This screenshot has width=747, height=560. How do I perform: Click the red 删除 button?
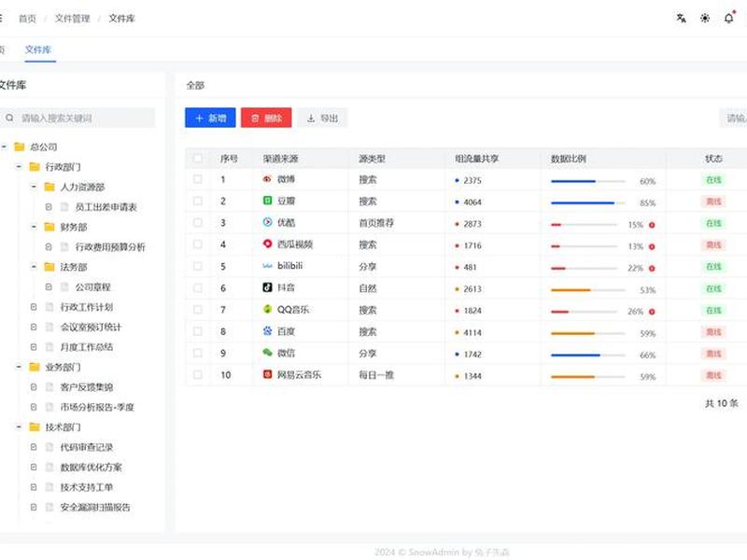point(266,118)
